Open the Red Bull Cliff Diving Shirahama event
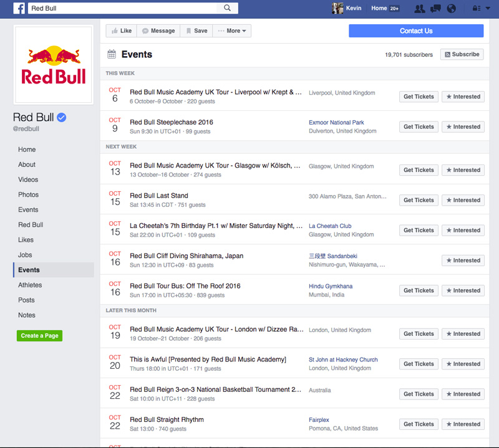The width and height of the screenshot is (499, 448). tap(187, 256)
